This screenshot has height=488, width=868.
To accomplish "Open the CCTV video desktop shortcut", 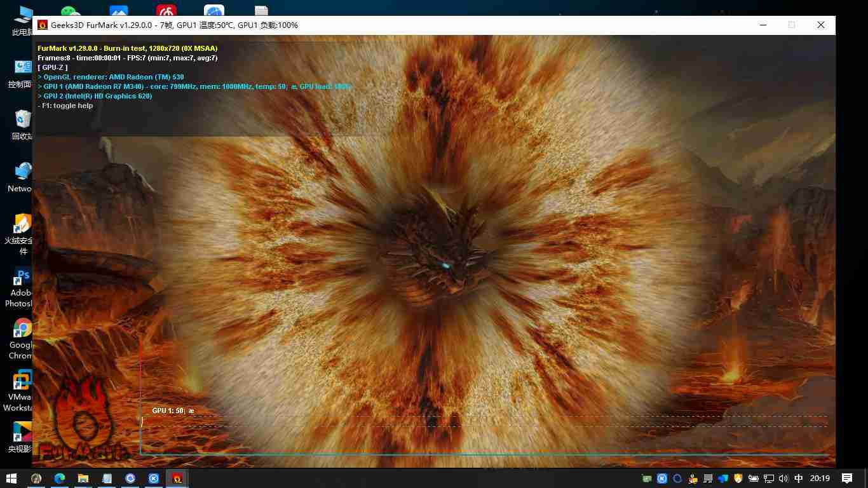I will pos(20,438).
